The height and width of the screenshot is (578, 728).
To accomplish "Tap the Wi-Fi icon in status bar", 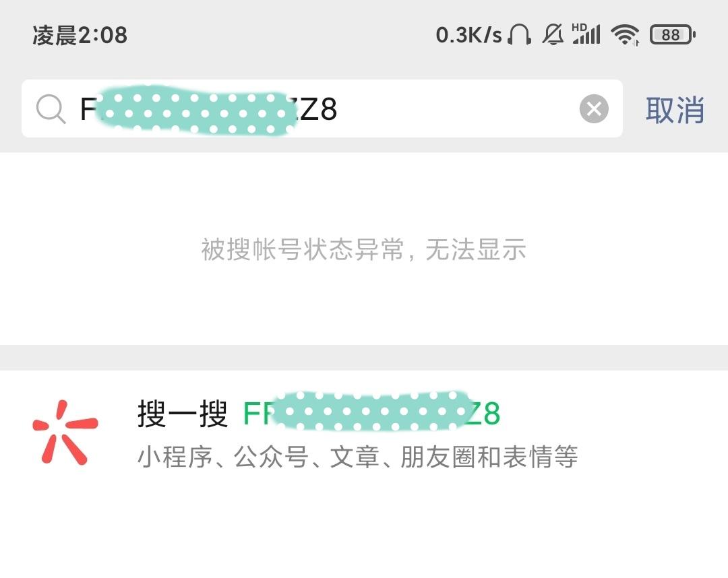I will point(625,34).
